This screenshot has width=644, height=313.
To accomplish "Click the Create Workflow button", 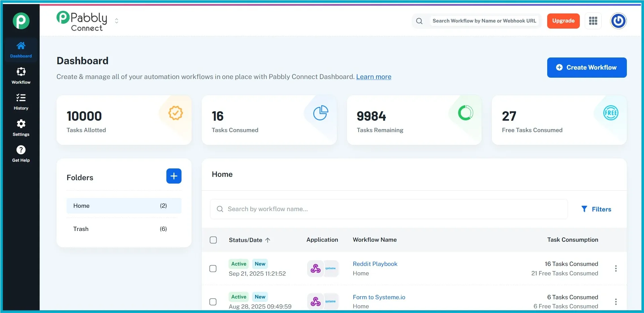I will [586, 67].
